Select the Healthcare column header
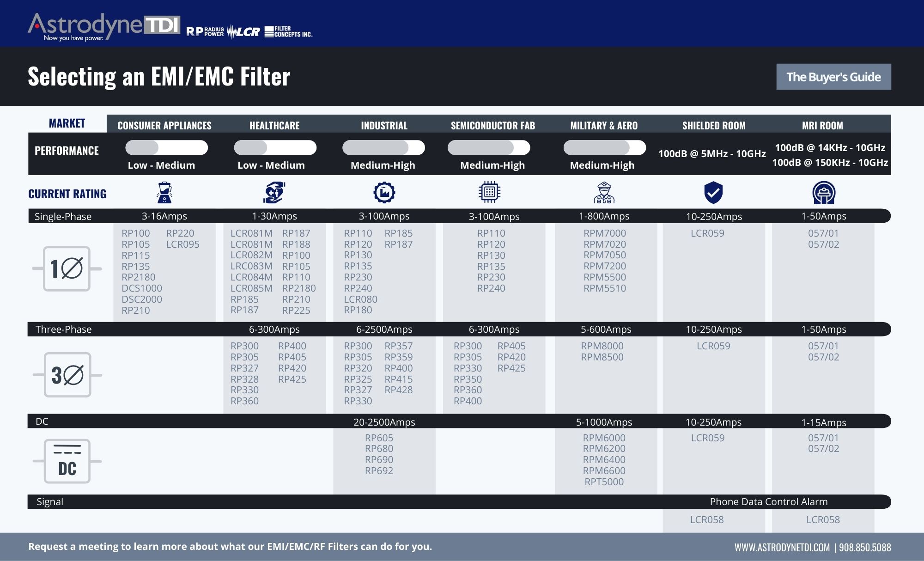This screenshot has width=924, height=561. click(274, 125)
